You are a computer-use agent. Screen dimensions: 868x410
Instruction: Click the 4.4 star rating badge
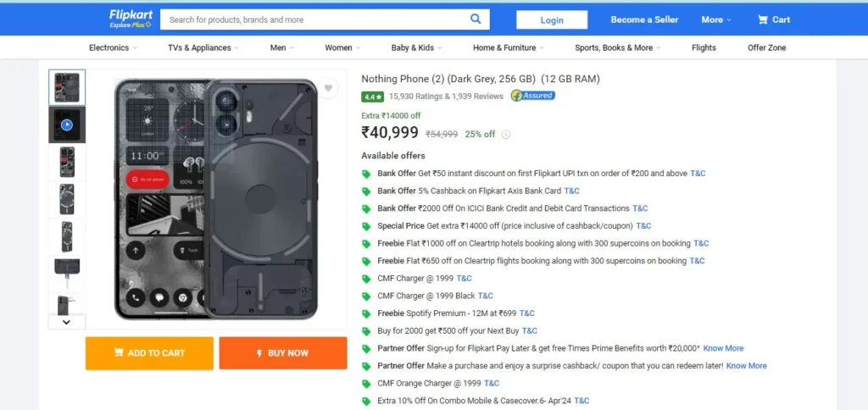coord(373,97)
